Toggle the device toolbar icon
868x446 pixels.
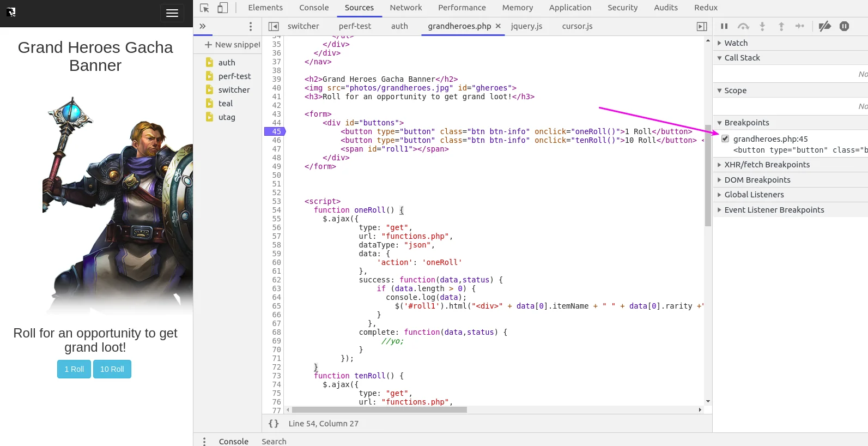point(222,8)
